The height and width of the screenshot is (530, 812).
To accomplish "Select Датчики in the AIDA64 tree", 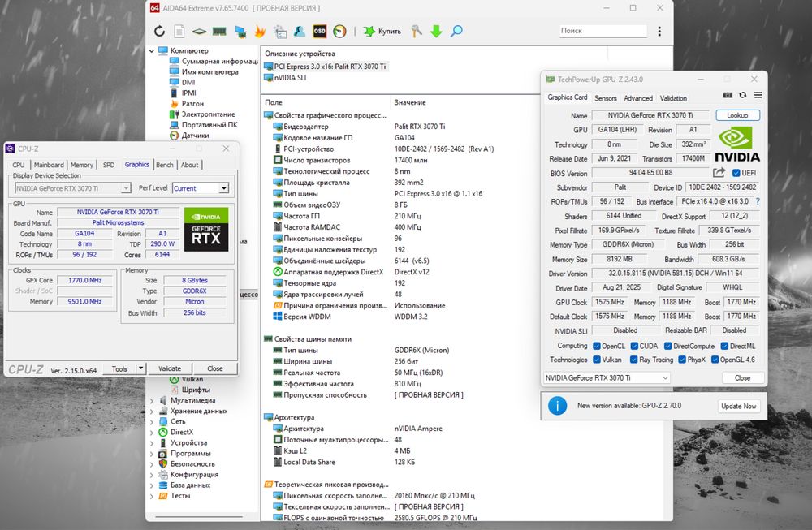I will 189,136.
